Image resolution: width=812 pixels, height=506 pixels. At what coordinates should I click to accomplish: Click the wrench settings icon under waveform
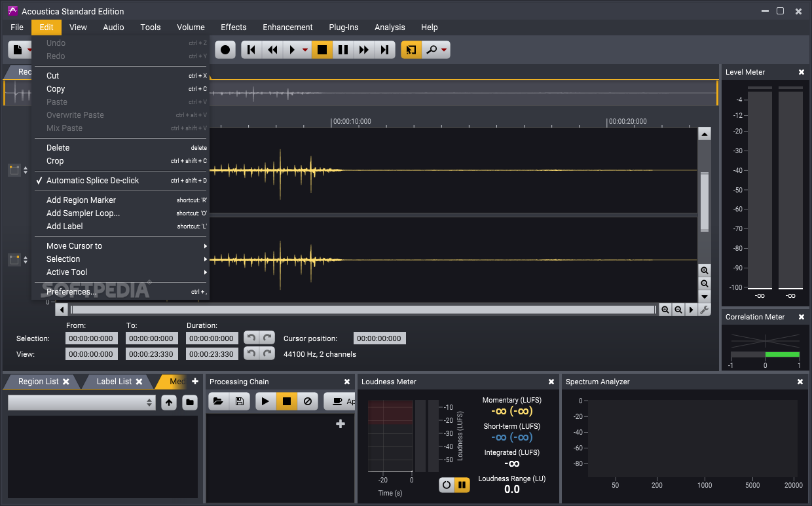(705, 310)
